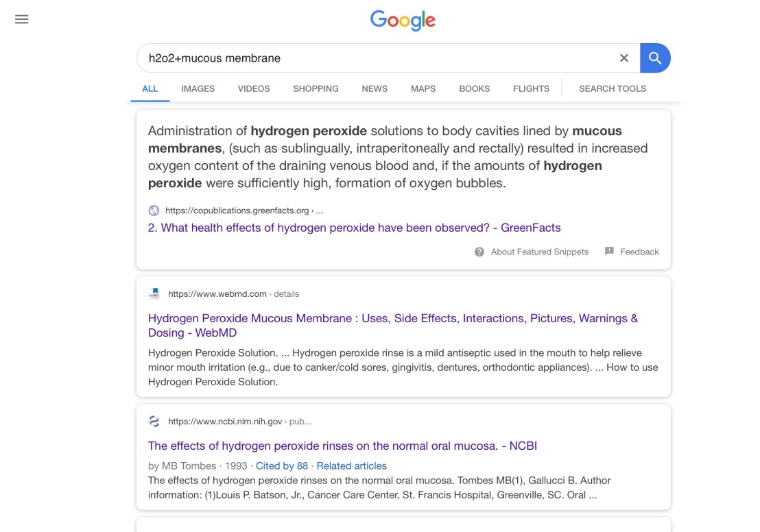The width and height of the screenshot is (760, 532).
Task: Expand the Search Tools options
Action: [x=613, y=88]
